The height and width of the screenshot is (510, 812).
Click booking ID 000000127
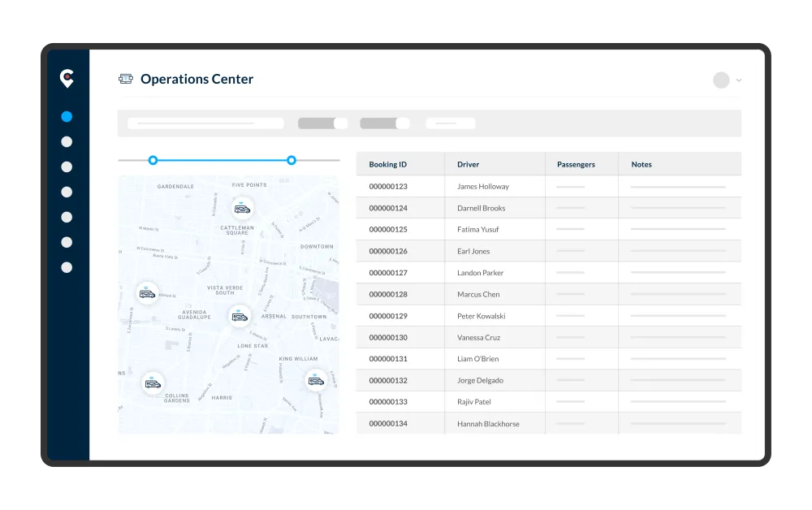(x=388, y=273)
